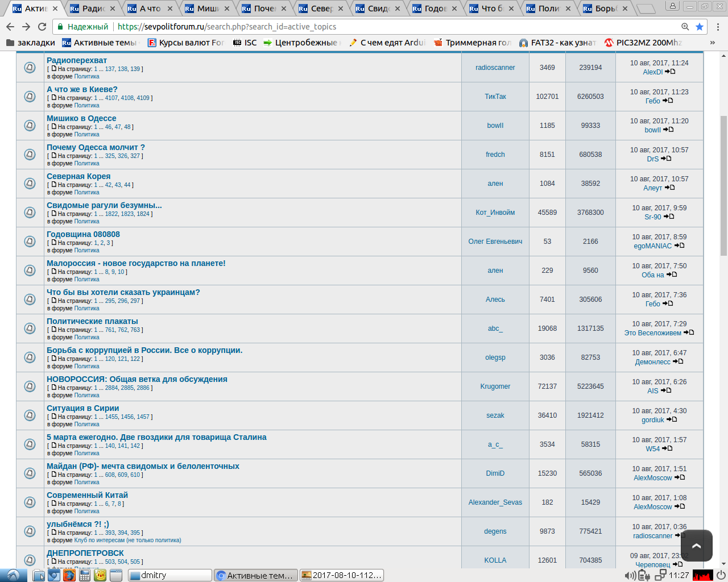
Task: Jump to last post in Радиоперехват
Action: (x=671, y=72)
